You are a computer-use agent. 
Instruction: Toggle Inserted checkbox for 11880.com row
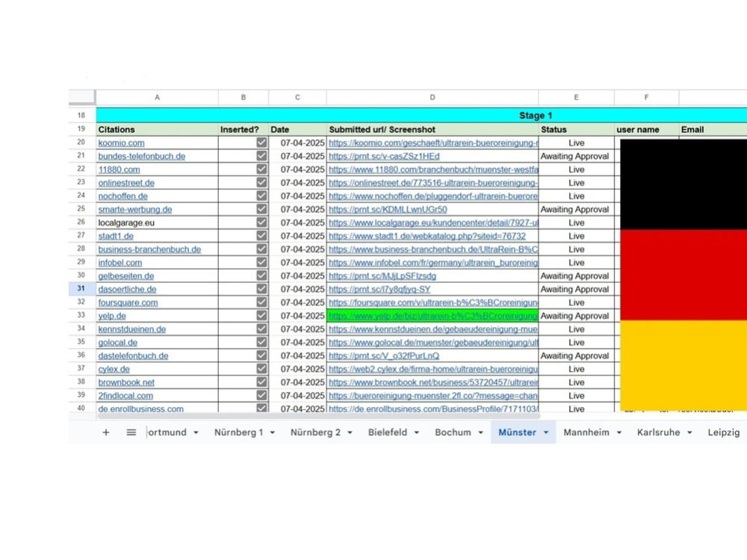(x=261, y=169)
